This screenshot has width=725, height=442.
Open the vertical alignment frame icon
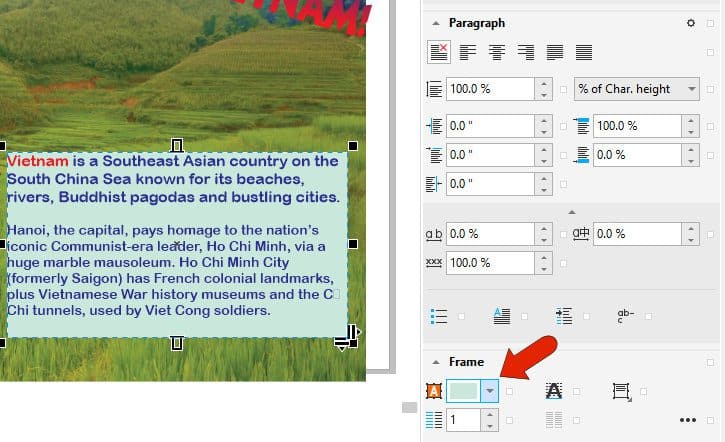(x=621, y=392)
